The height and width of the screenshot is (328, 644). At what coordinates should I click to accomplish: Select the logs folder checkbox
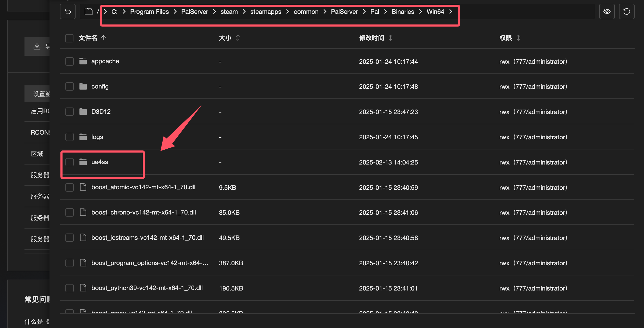coord(69,137)
